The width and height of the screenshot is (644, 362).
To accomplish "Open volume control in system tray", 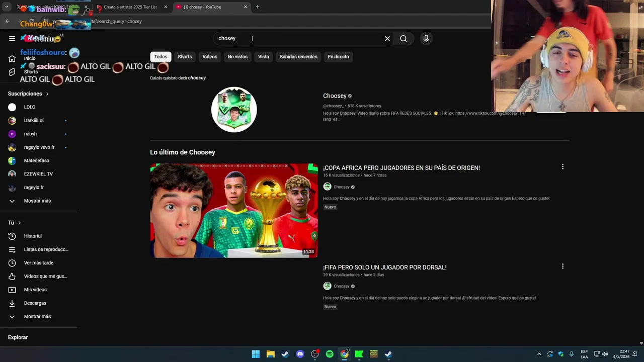I will coord(605,354).
